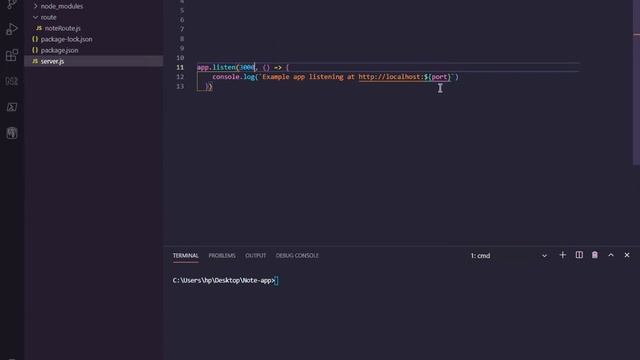Screen dimensions: 640x360
Task: Kill terminal with trash icon
Action: click(595, 255)
